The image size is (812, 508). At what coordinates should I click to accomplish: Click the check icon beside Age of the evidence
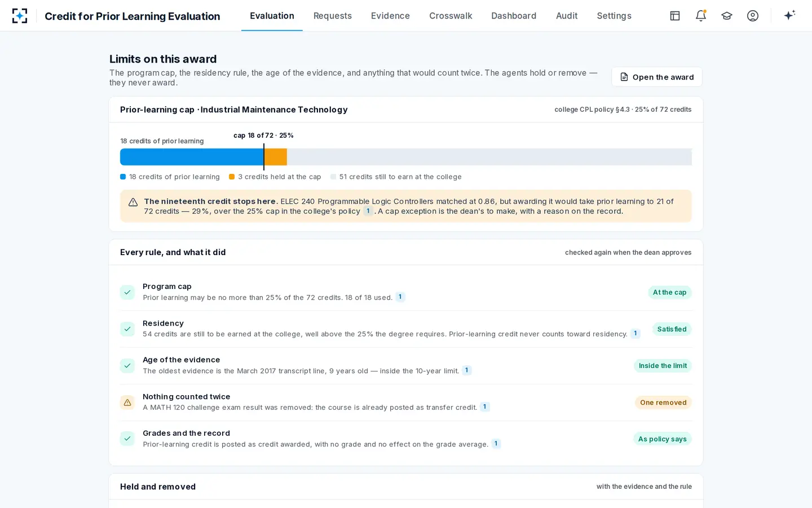[127, 366]
